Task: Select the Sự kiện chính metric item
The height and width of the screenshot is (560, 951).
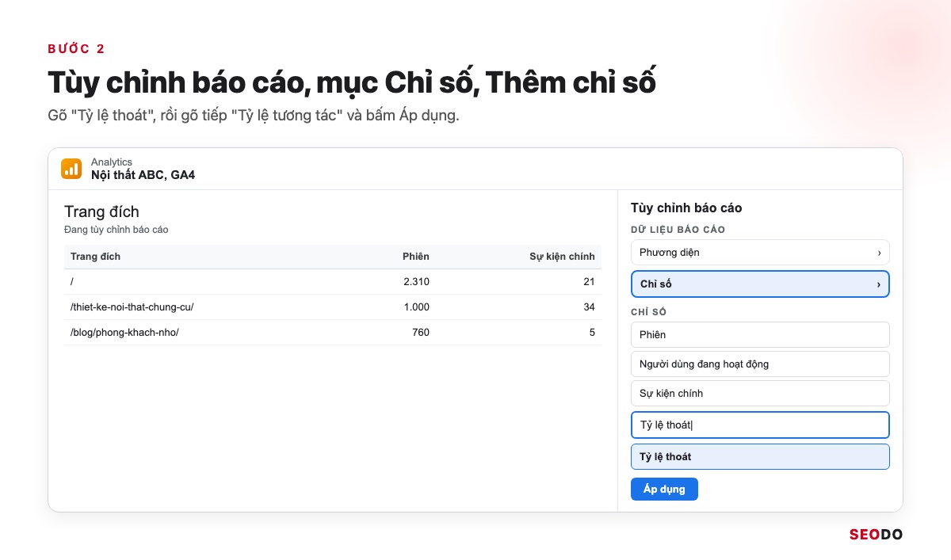Action: 760,394
